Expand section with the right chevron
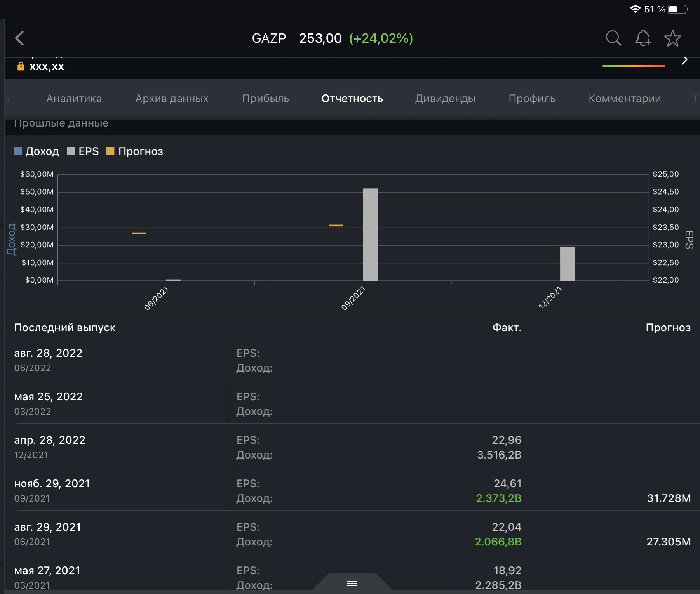This screenshot has width=700, height=594. [x=684, y=61]
